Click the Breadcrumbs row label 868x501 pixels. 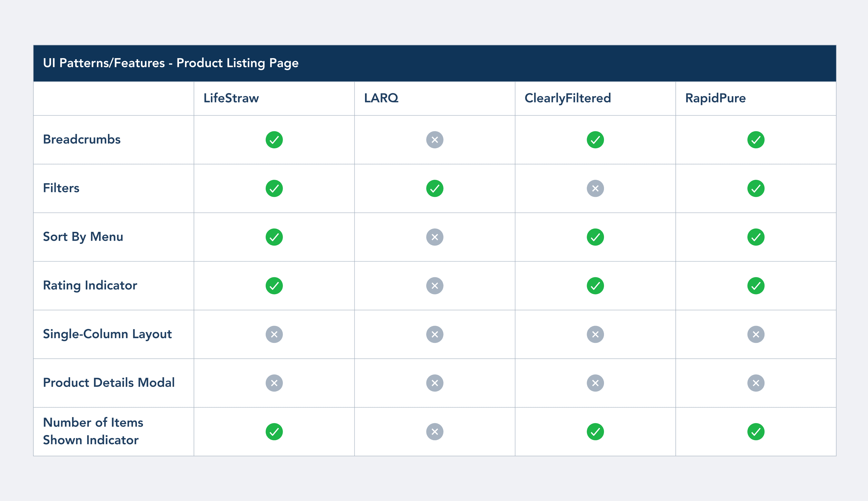pyautogui.click(x=82, y=139)
